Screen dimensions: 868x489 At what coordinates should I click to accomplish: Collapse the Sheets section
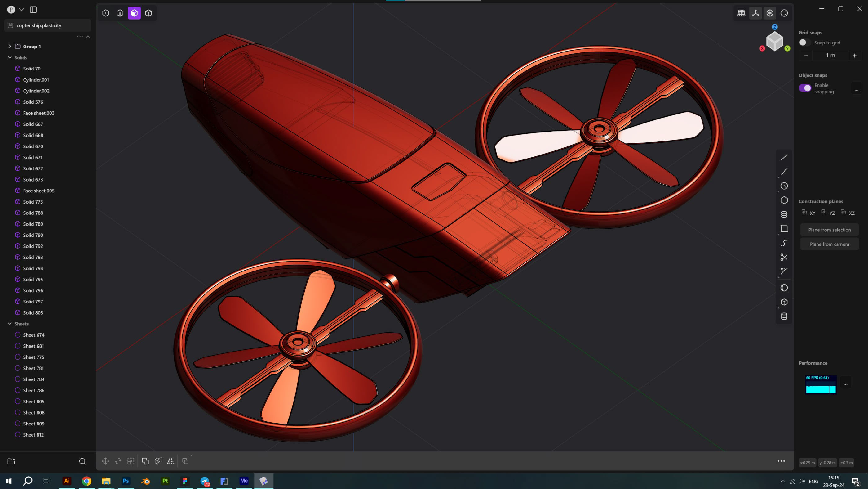click(9, 324)
